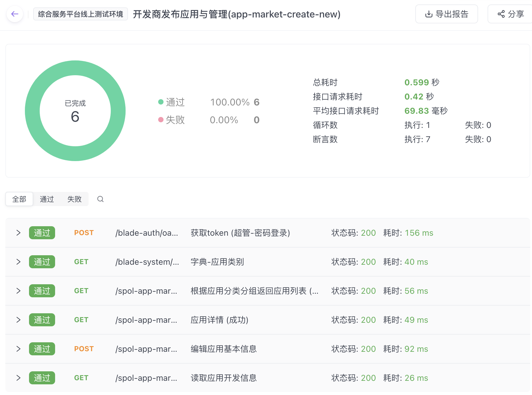Viewport: 532px width, 395px height.
Task: Click the GET label on 字典-应用类别 row
Action: (x=81, y=262)
